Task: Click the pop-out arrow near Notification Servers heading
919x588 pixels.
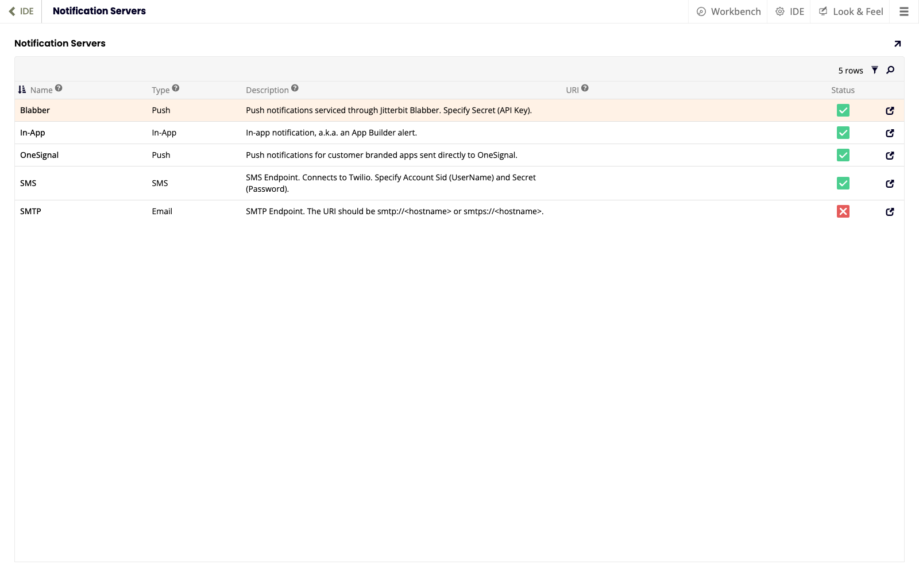Action: (x=897, y=43)
